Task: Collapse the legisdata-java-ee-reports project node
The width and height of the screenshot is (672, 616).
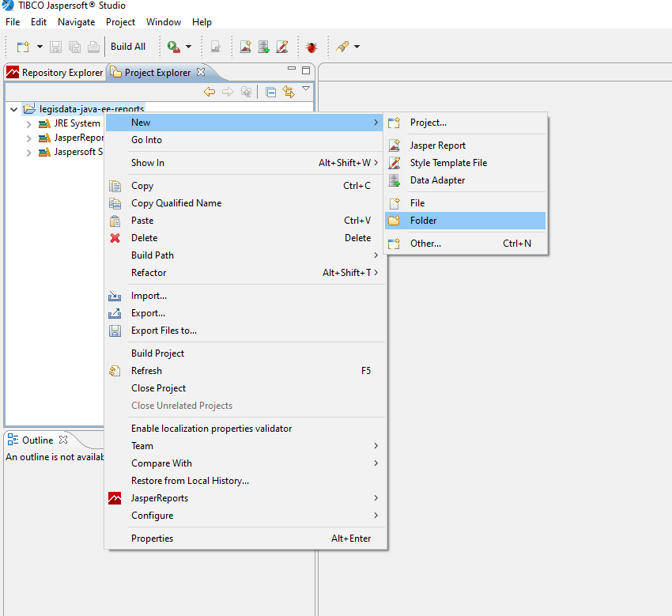Action: (x=14, y=109)
